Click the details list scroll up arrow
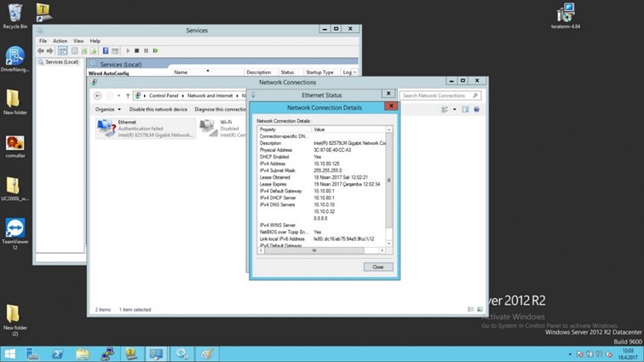Image resolution: width=644 pixels, height=362 pixels. pos(389,129)
